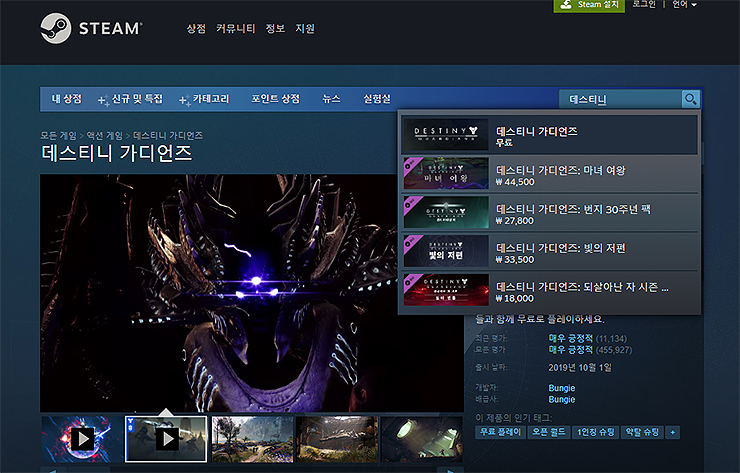Select 빛의 저편 search suggestion
740x473 pixels.
pyautogui.click(x=550, y=252)
